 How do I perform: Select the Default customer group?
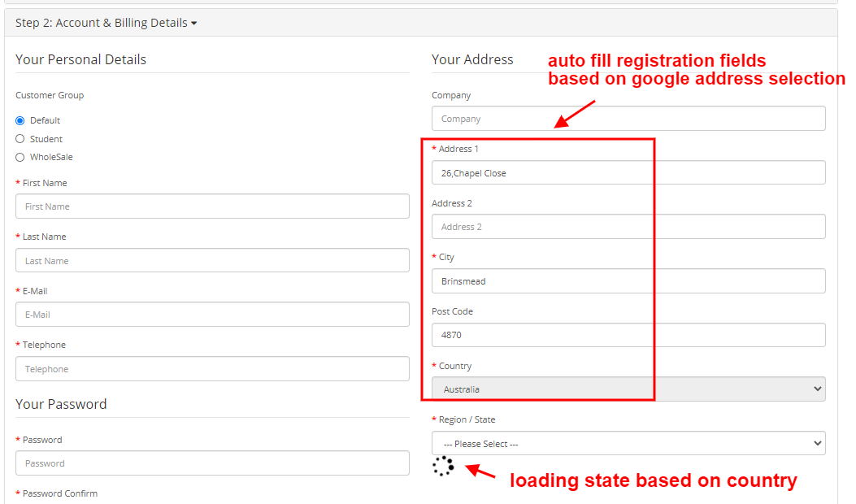pyautogui.click(x=20, y=120)
